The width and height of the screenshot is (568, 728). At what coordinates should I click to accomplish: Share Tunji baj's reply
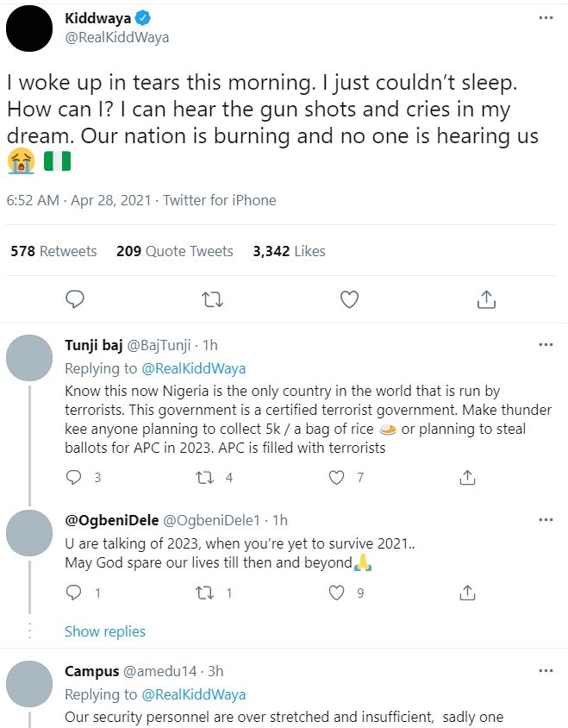[467, 477]
